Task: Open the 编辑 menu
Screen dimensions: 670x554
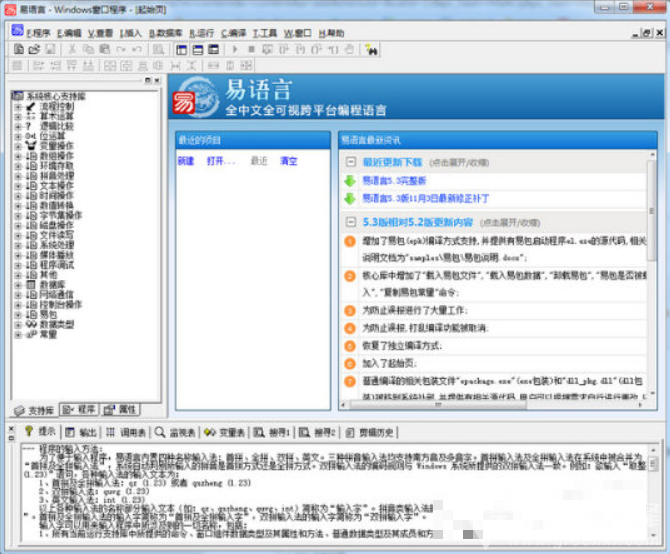Action: pyautogui.click(x=69, y=33)
